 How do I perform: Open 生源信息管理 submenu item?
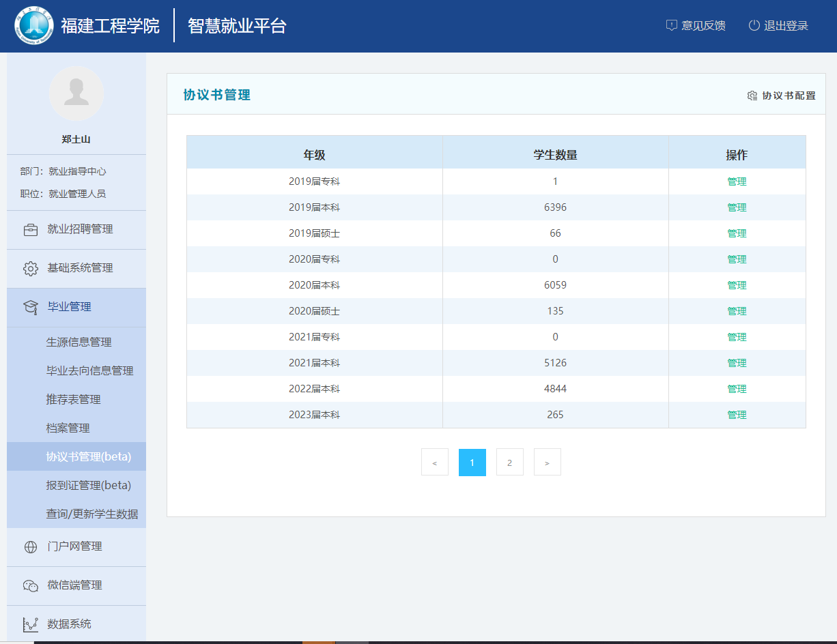point(79,342)
